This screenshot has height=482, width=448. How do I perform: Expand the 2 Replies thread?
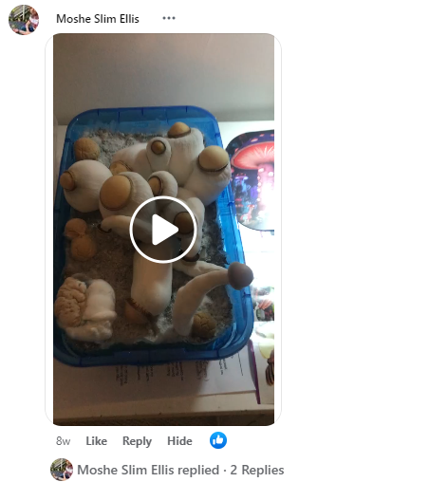click(257, 470)
